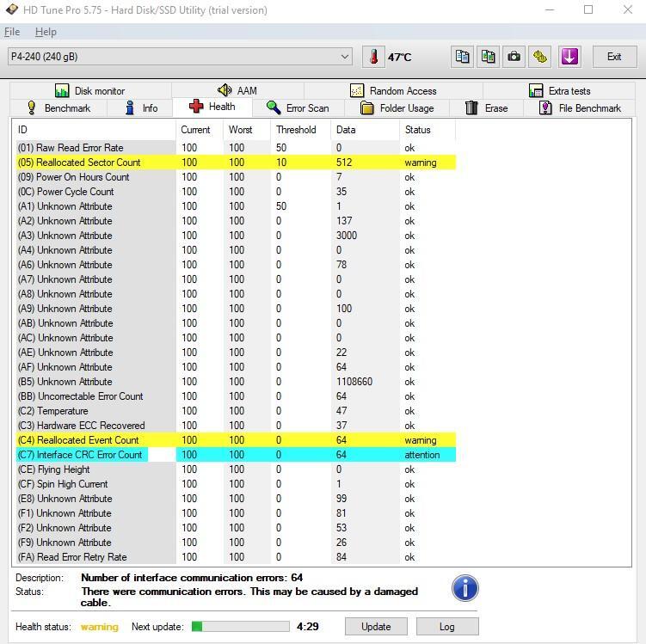The width and height of the screenshot is (646, 644).
Task: Click the Threshold column header
Action: (x=301, y=130)
